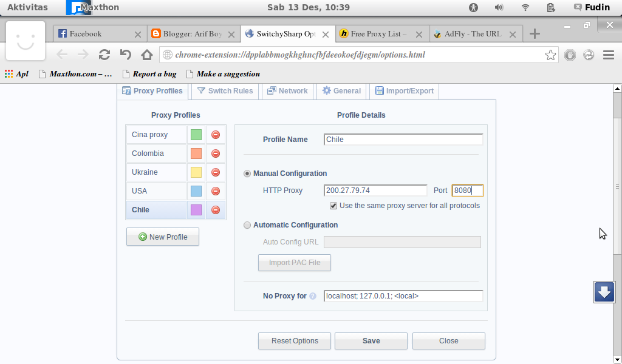Delete the Ukraine profile
This screenshot has height=364, width=622.
216,172
